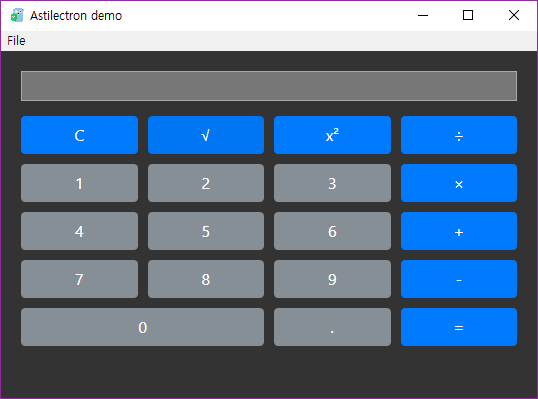This screenshot has height=399, width=538.
Task: Choose the plus operator
Action: [459, 231]
